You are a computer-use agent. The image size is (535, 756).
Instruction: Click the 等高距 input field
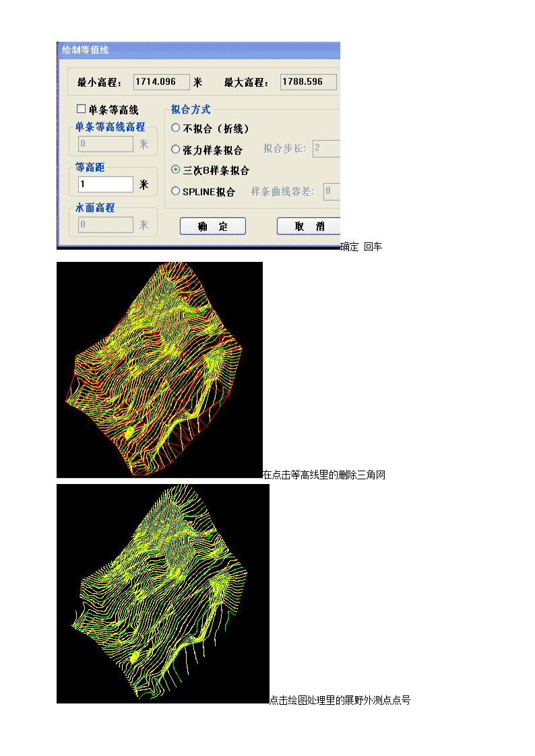click(106, 184)
